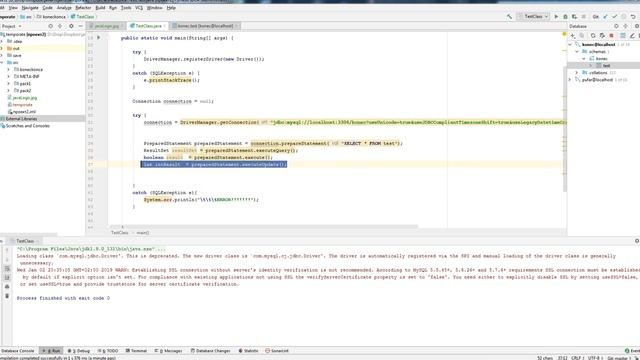Image resolution: width=640 pixels, height=360 pixels.
Task: Expand the META-INF folder
Action: pos(8,76)
